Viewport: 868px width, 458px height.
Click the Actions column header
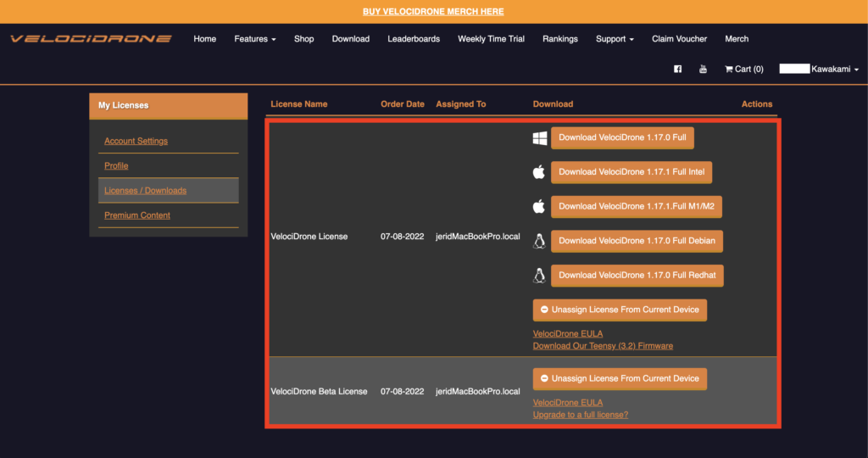coord(757,104)
